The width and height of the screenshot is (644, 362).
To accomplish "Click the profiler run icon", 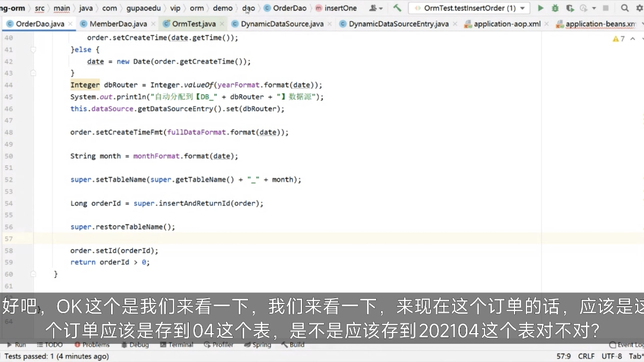I will click(583, 8).
